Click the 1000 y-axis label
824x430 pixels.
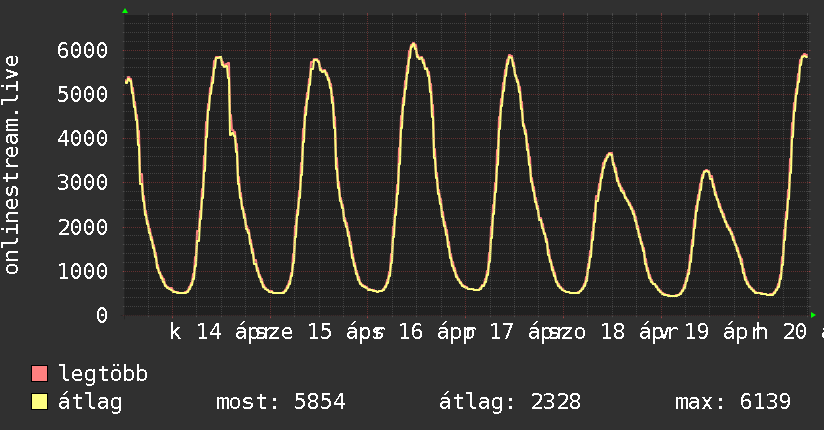click(83, 271)
